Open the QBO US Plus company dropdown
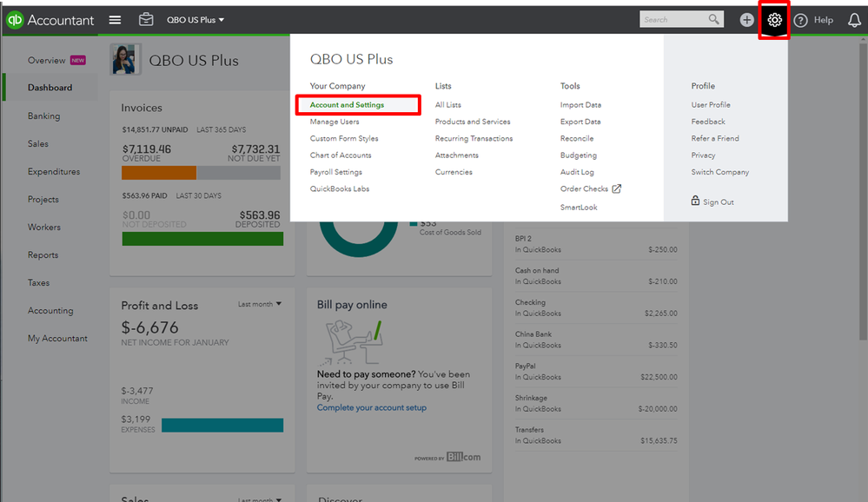The width and height of the screenshot is (868, 502). [195, 20]
